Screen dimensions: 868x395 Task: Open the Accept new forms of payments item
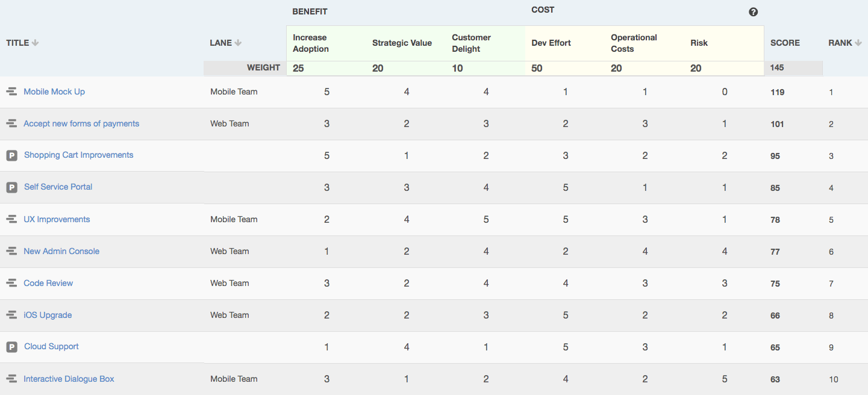[81, 123]
